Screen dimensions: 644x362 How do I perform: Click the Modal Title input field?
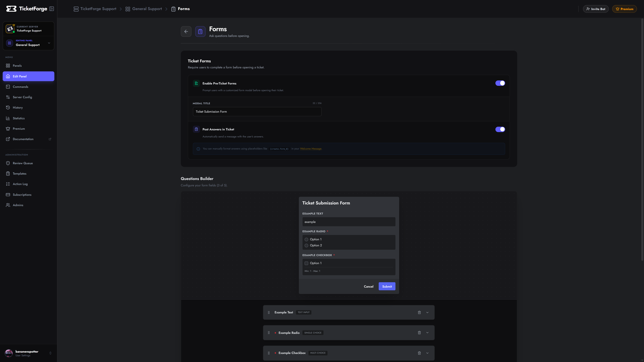pos(257,112)
